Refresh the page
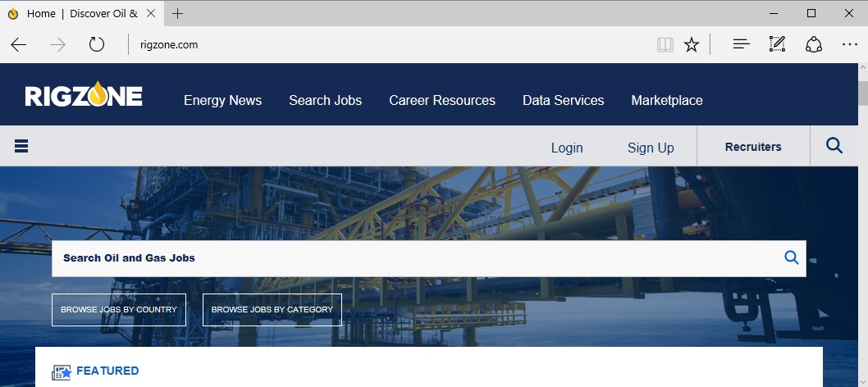868x387 pixels. (x=96, y=44)
